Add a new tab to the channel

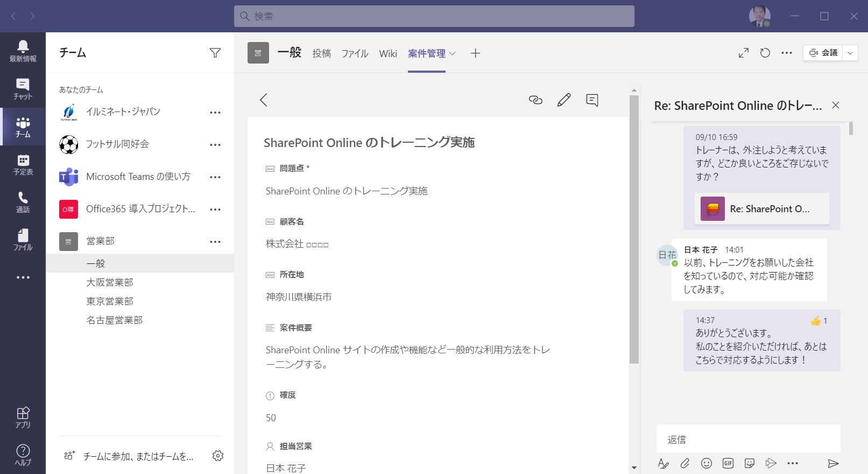[x=475, y=53]
